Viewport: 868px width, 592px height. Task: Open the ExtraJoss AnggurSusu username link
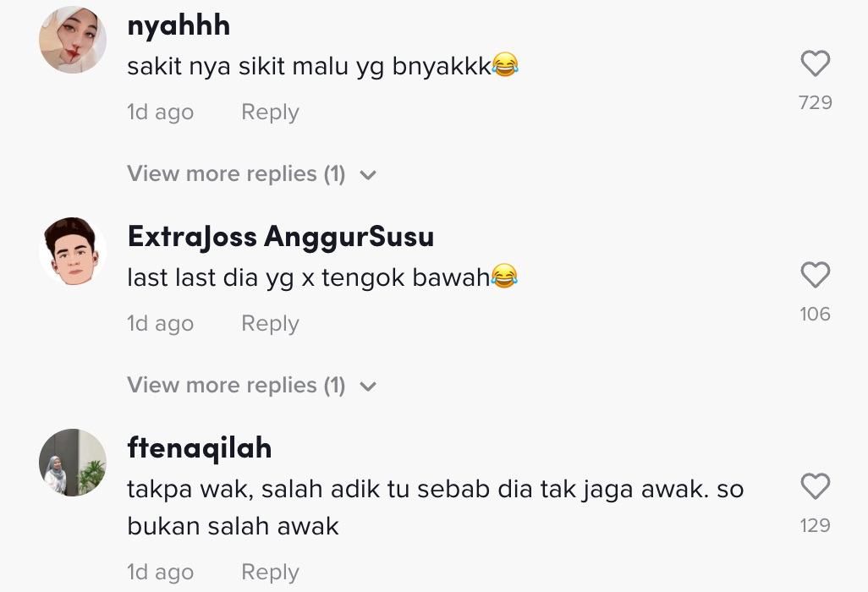point(281,237)
